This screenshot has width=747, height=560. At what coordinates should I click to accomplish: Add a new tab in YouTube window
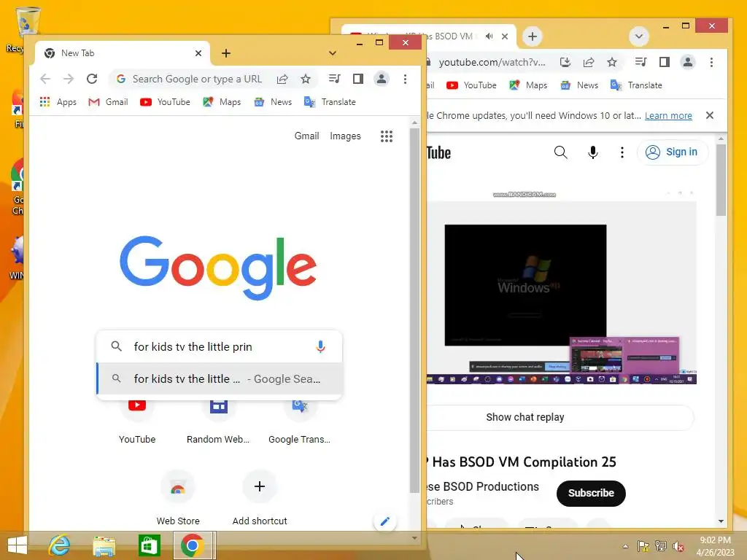point(533,36)
